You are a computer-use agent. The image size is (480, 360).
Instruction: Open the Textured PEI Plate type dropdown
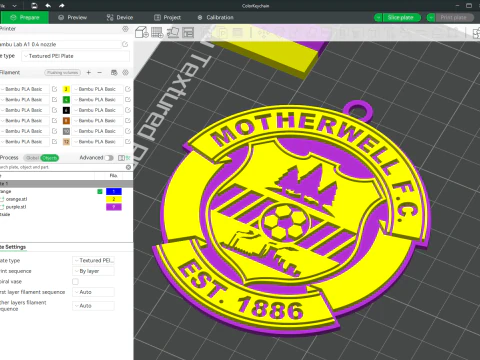coord(76,56)
